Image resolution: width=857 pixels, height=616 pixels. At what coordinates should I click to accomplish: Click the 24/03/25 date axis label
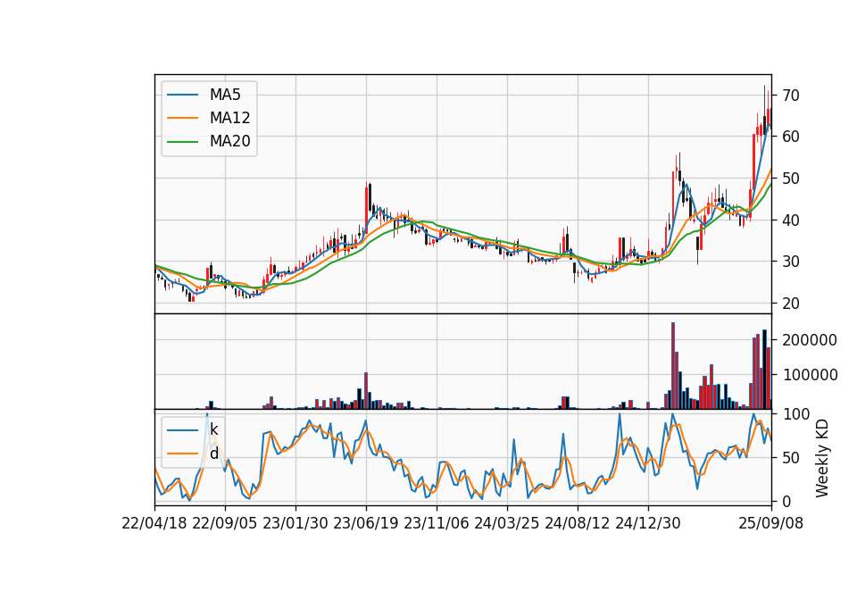pos(507,523)
